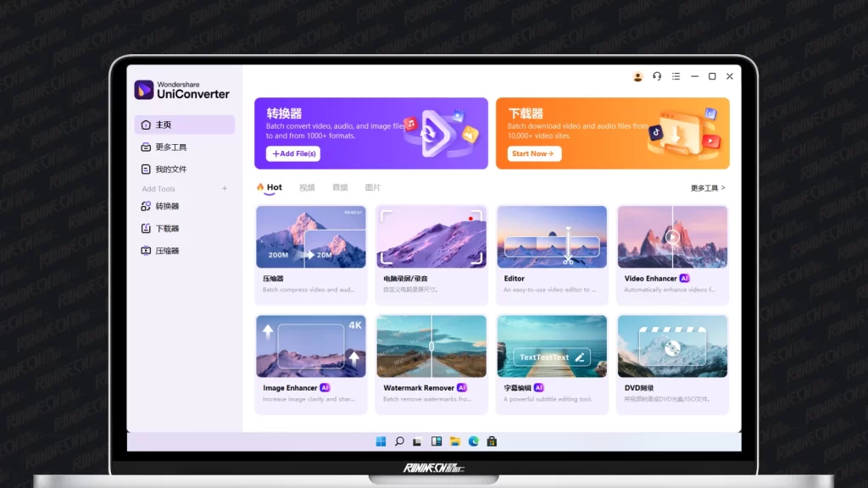This screenshot has height=488, width=868.
Task: Click the 转换器 icon in sidebar
Action: coord(146,206)
